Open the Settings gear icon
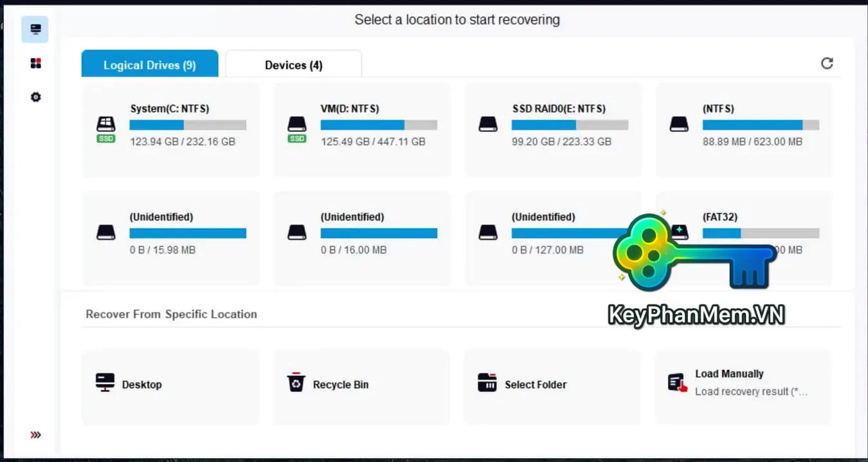The image size is (868, 462). [35, 97]
